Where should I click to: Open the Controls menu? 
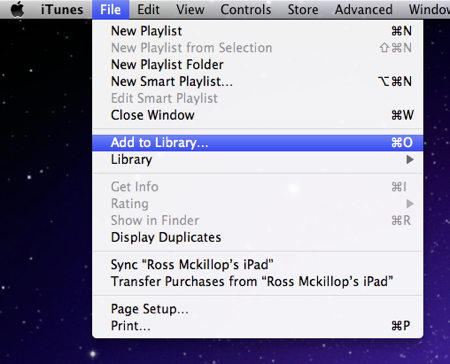click(246, 9)
